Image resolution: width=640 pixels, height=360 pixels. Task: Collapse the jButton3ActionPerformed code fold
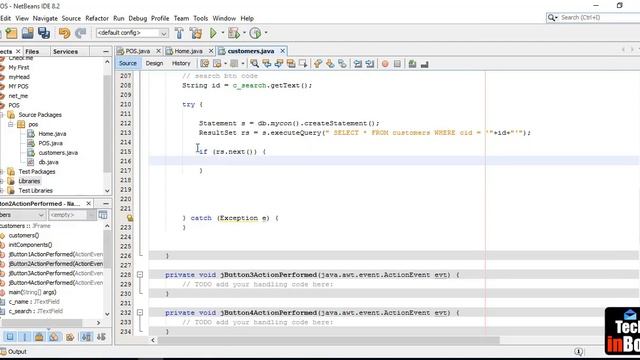point(140,275)
